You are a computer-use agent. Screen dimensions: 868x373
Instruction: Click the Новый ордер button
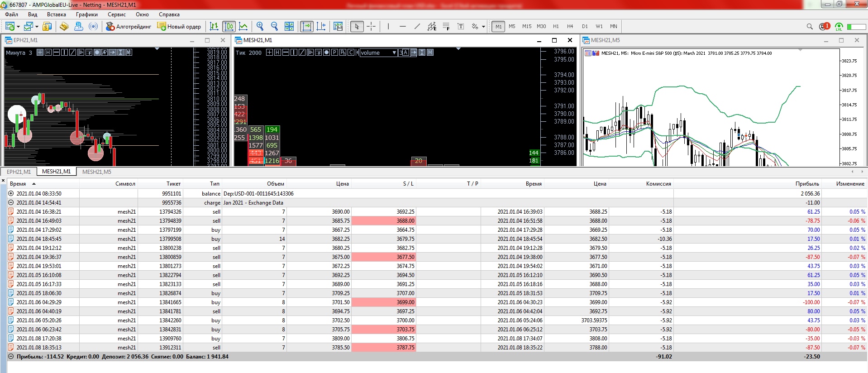(179, 26)
